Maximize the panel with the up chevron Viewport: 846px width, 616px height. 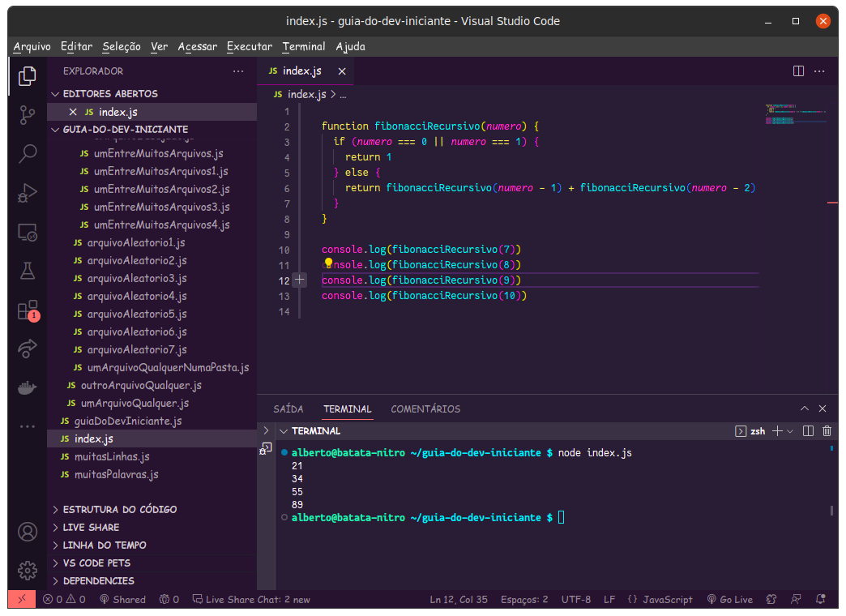805,409
